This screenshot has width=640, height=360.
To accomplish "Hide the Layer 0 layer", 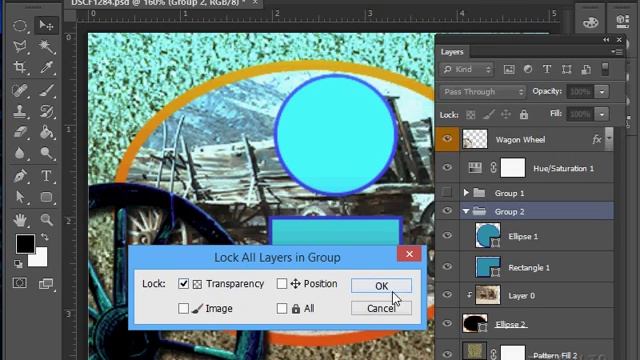I will (x=447, y=295).
